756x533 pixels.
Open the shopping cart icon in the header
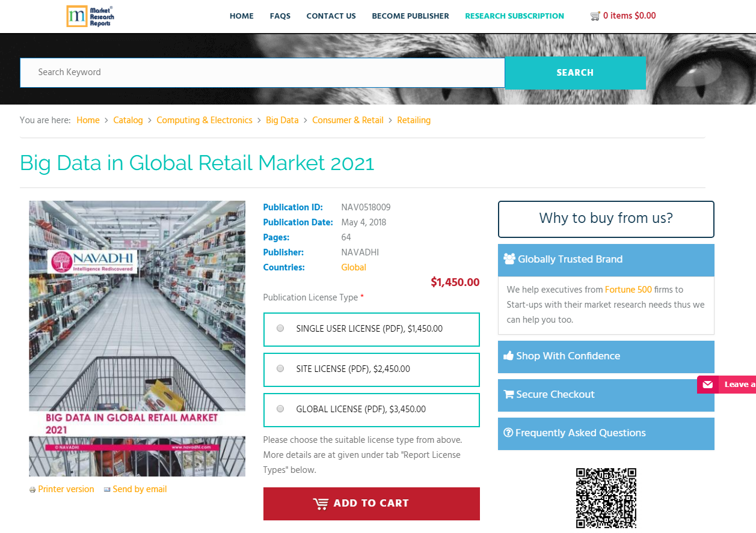[x=595, y=16]
